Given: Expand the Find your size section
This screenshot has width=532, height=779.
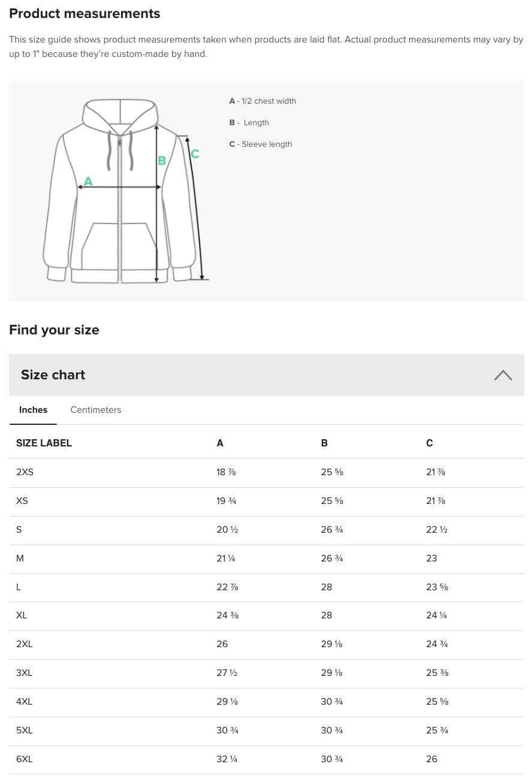Looking at the screenshot, I should tap(54, 330).
